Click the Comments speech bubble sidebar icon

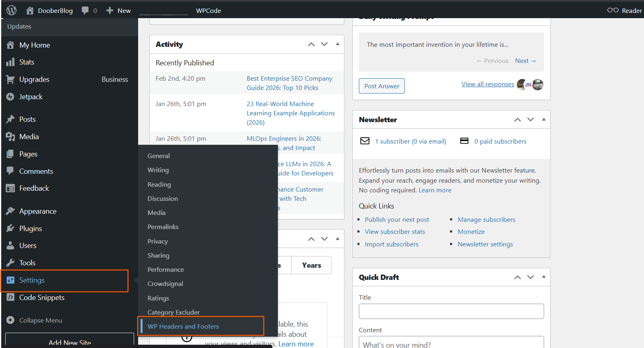click(x=10, y=171)
